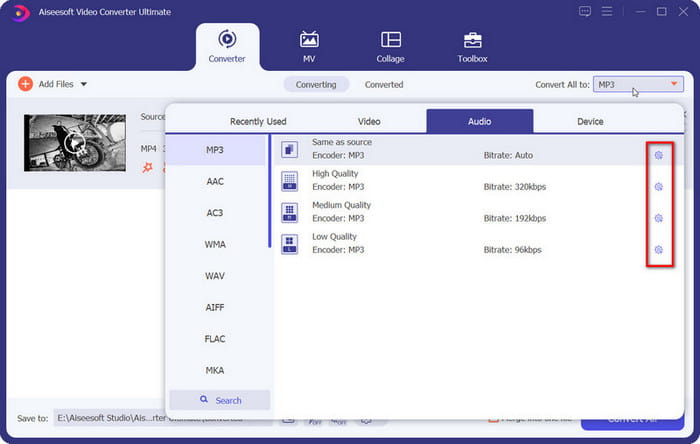Viewport: 700px width, 444px height.
Task: Switch to the Video format tab
Action: 369,121
